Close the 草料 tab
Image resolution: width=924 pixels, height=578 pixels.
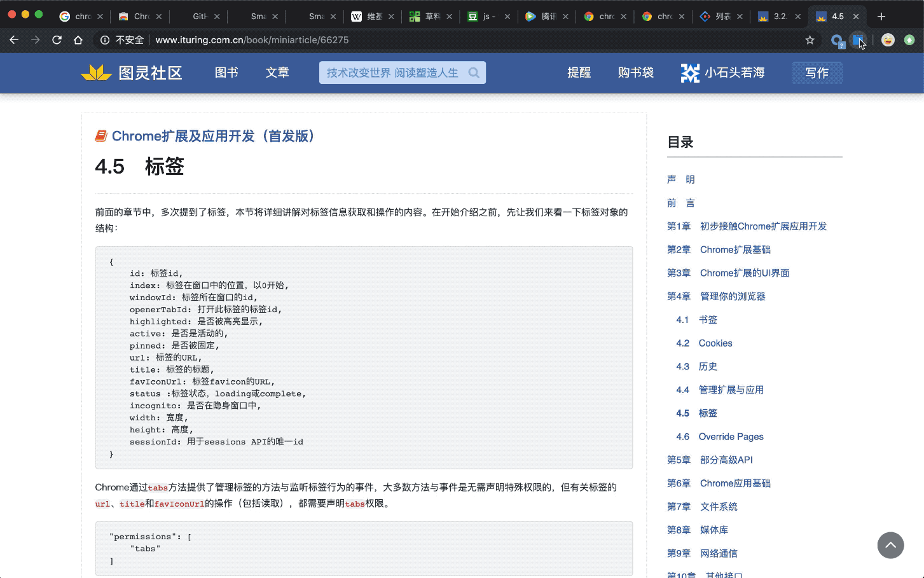click(x=449, y=17)
